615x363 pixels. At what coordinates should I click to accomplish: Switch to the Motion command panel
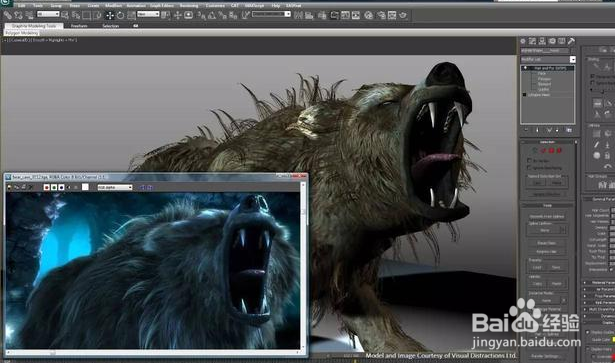552,41
